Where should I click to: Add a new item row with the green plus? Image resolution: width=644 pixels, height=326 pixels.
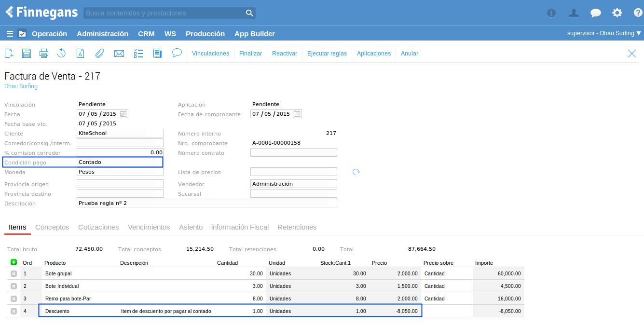pos(14,262)
